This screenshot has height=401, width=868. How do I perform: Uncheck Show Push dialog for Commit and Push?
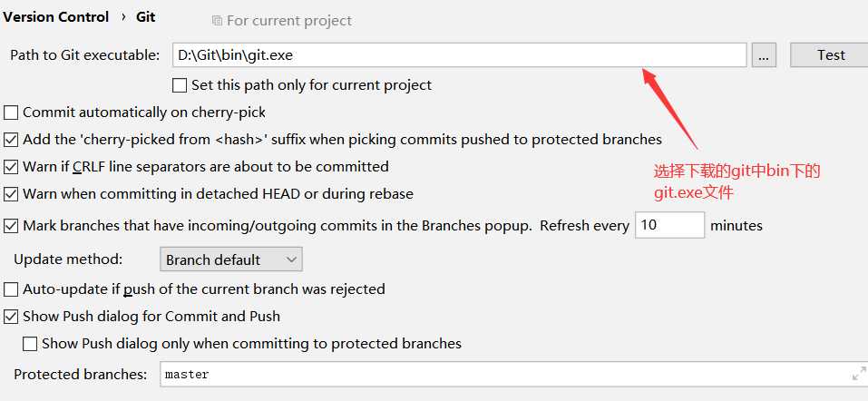tap(11, 317)
